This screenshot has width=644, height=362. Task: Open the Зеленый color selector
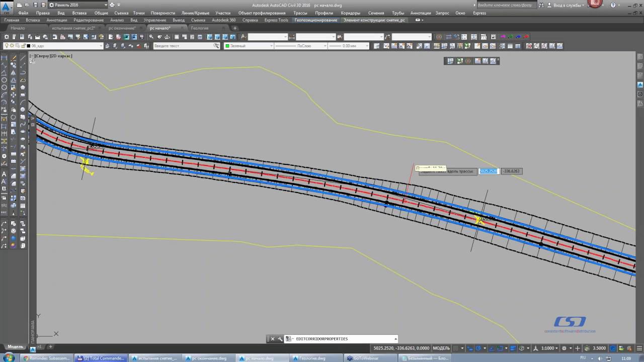249,46
